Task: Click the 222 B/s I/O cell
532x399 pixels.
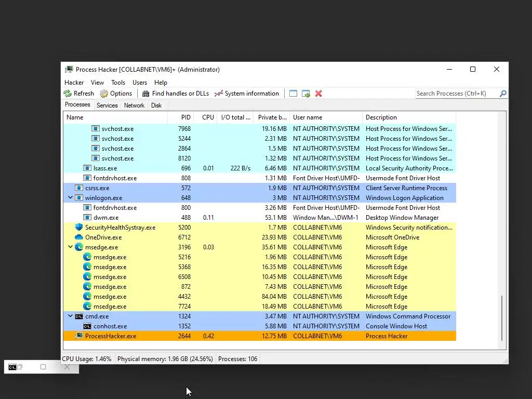Action: (240, 168)
